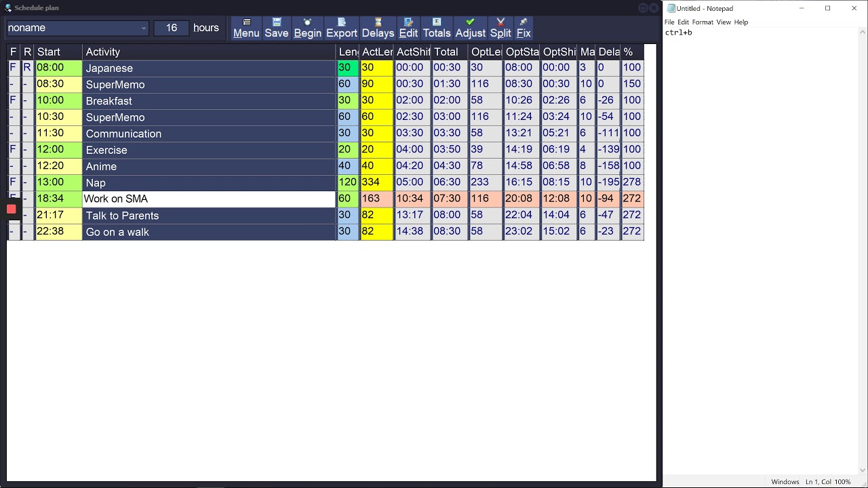
Task: Click the OptStart value 20:08
Action: point(521,199)
